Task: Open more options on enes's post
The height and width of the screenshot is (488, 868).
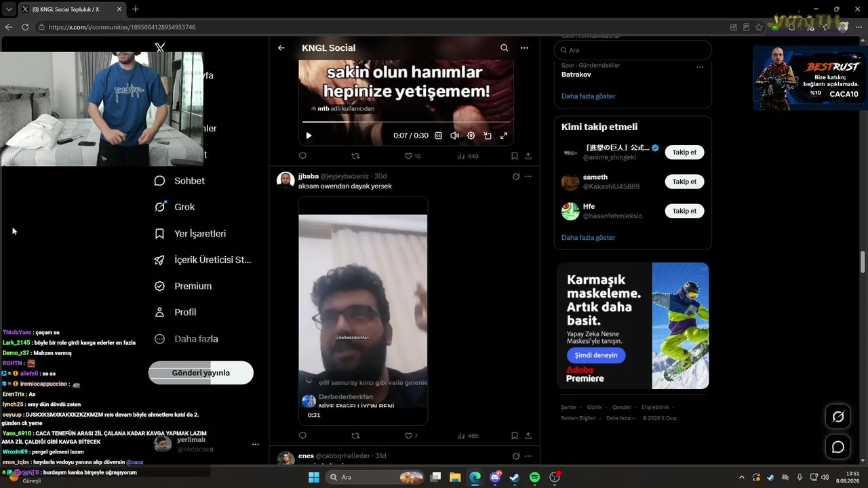Action: (528, 456)
